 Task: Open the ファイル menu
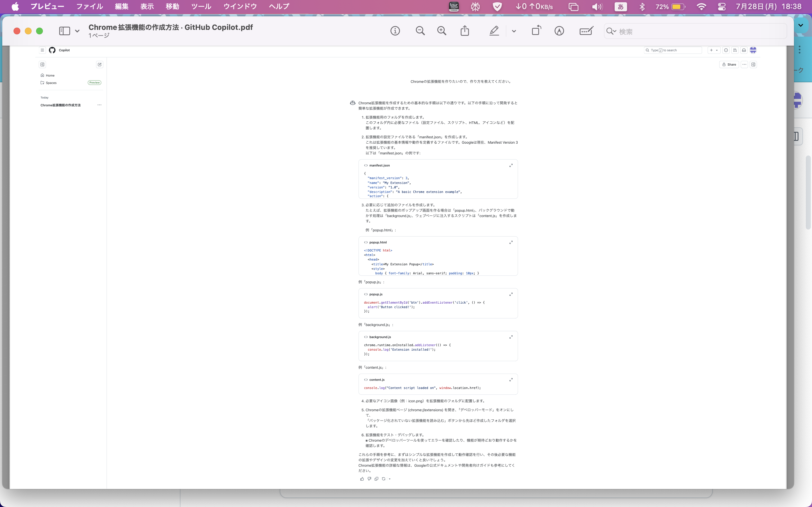pos(89,7)
